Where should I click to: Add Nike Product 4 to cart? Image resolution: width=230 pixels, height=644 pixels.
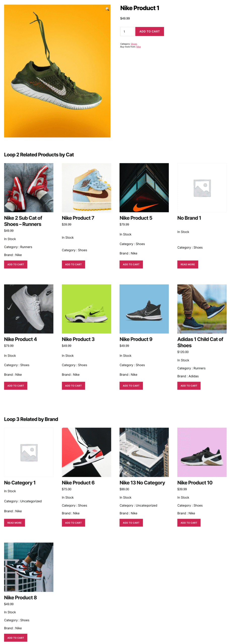pos(16,386)
